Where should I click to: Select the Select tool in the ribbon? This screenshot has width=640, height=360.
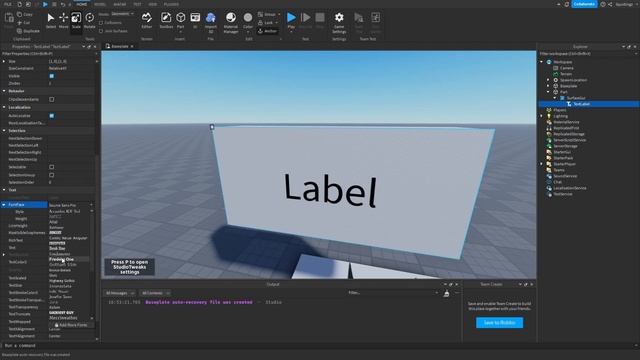[x=51, y=20]
